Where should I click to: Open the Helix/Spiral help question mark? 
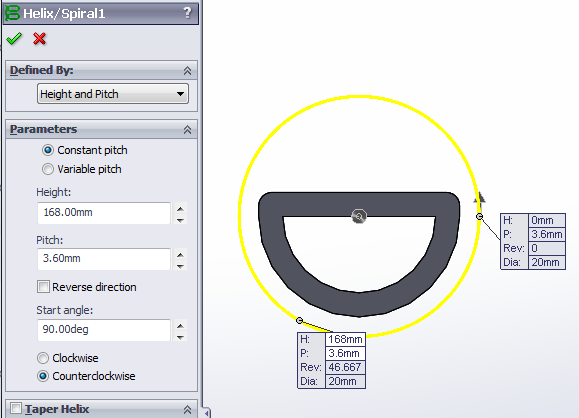[x=188, y=13]
